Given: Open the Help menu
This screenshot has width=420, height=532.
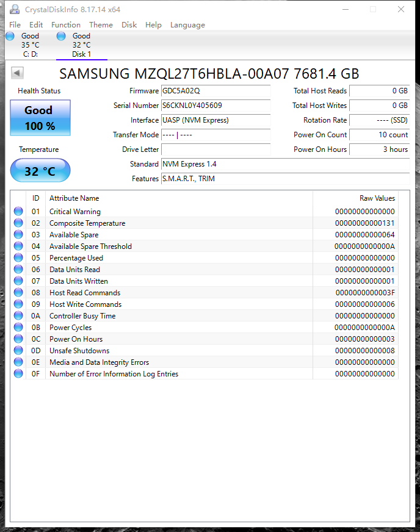Looking at the screenshot, I should (x=153, y=25).
